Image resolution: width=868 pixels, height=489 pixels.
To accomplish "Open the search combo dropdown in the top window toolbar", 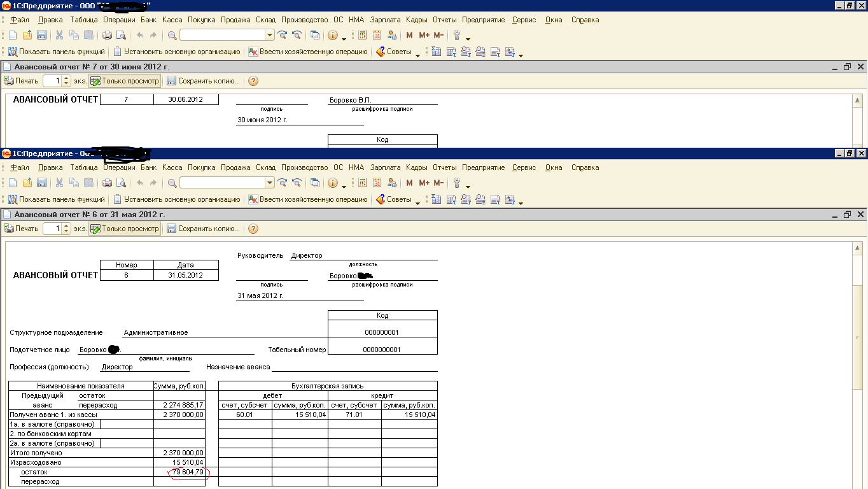I will (270, 35).
